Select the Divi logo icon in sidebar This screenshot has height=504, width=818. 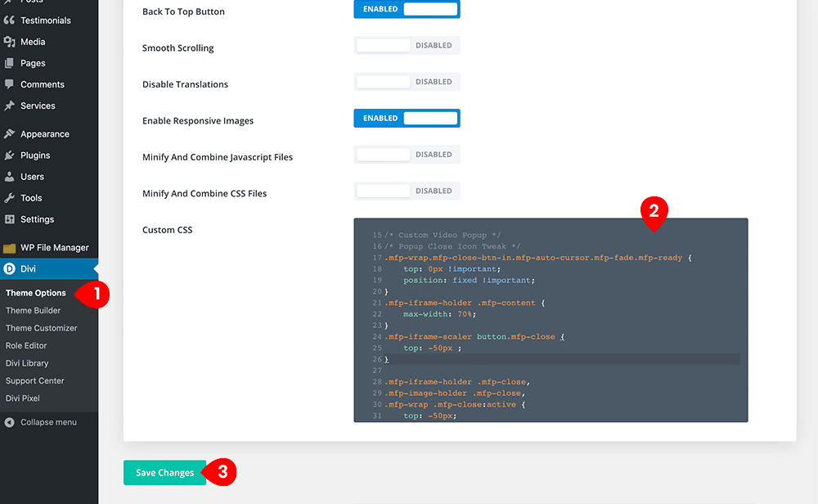click(10, 268)
